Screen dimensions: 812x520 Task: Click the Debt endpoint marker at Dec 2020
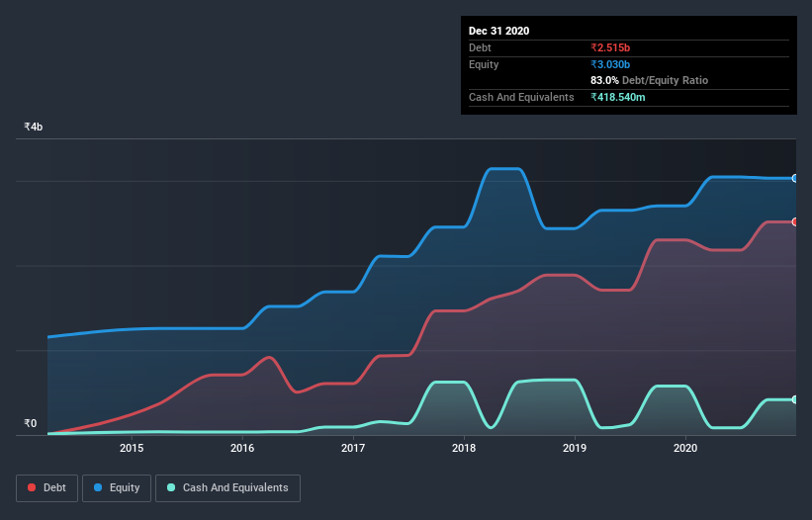point(795,222)
